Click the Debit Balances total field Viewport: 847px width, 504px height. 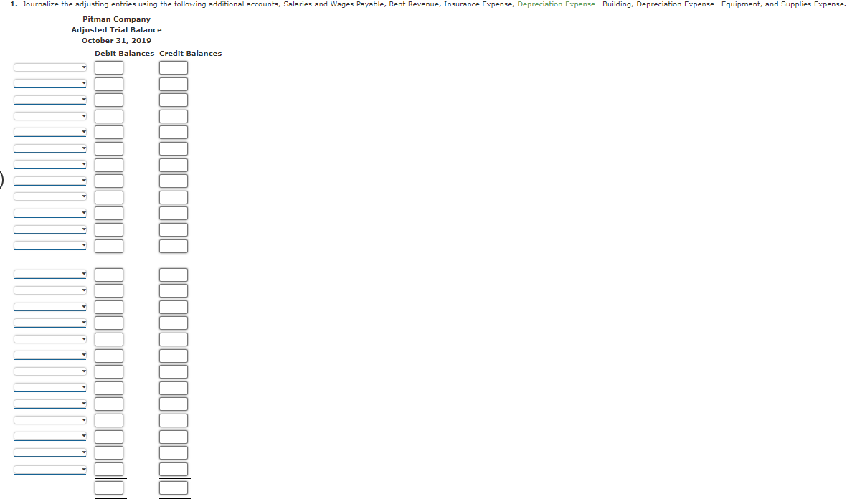pyautogui.click(x=109, y=488)
